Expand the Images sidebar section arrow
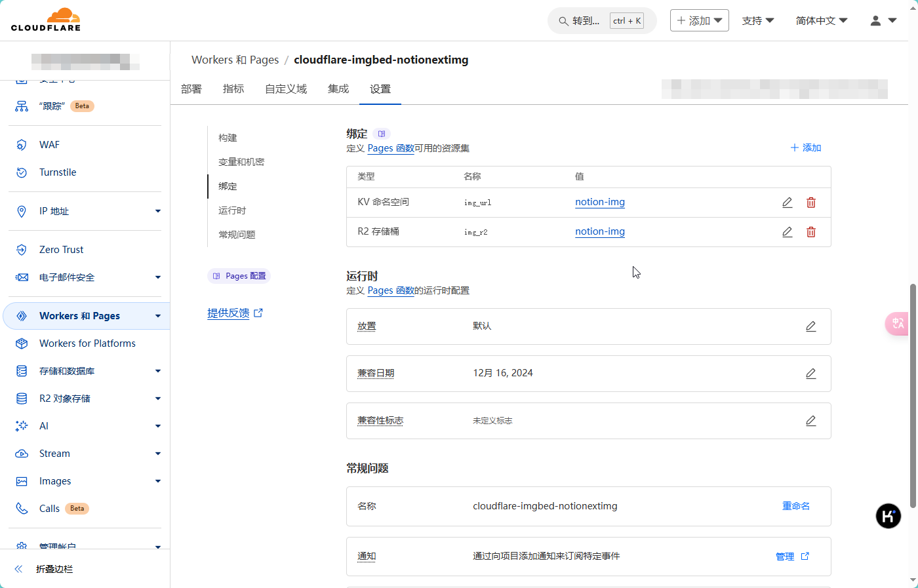Screen dimensions: 918x588 158,481
